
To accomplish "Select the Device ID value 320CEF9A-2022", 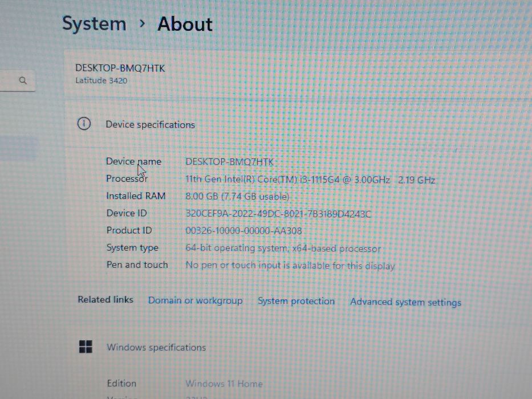I will (x=278, y=214).
